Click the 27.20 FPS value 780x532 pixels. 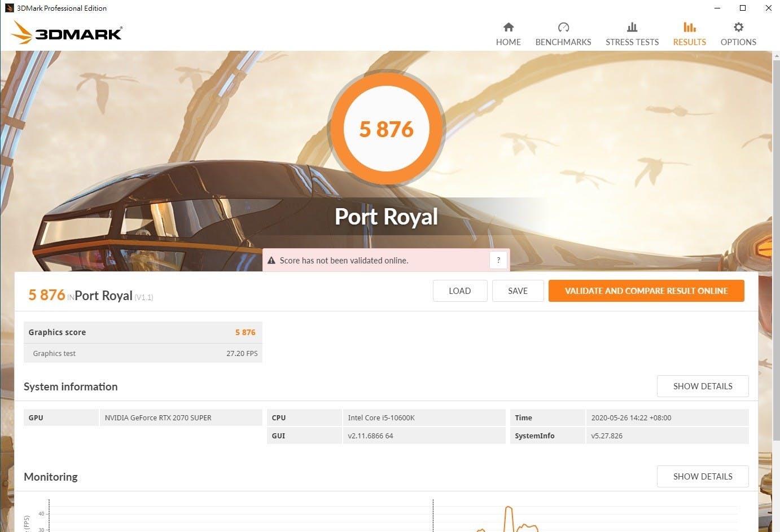coord(242,354)
